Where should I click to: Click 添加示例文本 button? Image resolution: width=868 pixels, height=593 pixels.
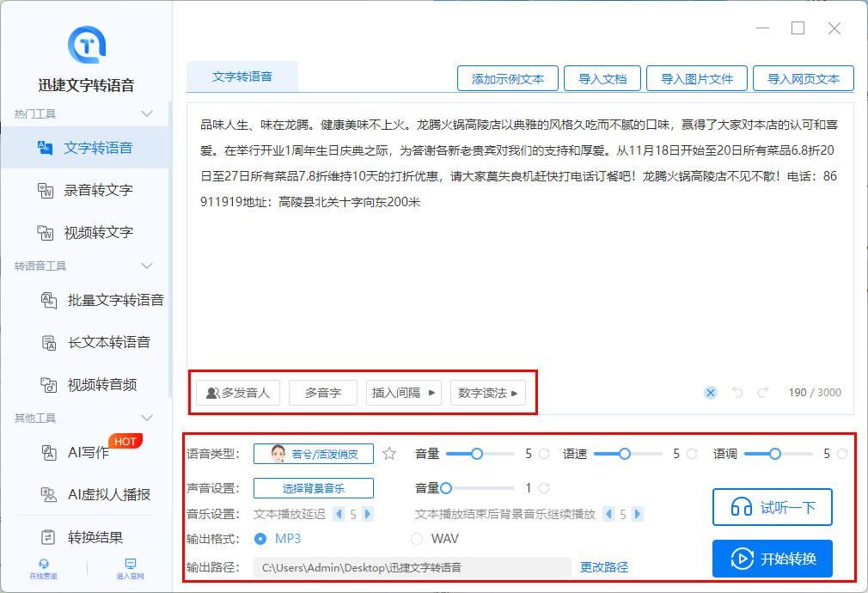tap(508, 78)
